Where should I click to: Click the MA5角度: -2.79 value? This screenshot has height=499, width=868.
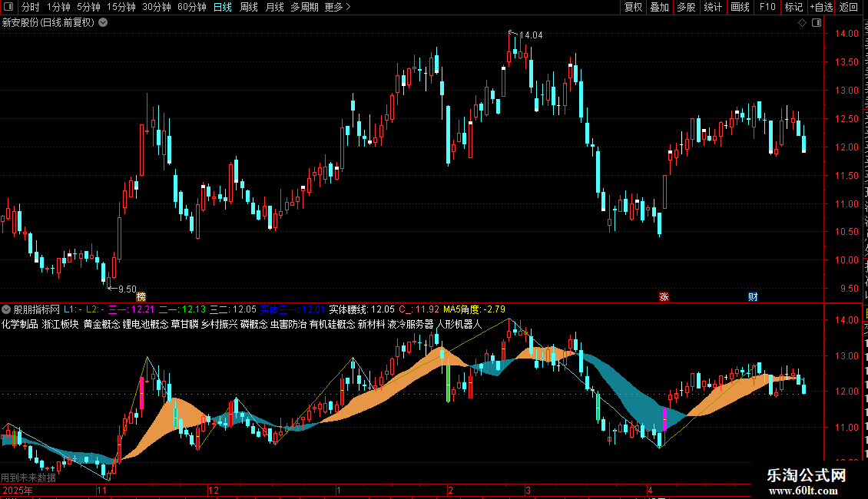click(x=475, y=309)
